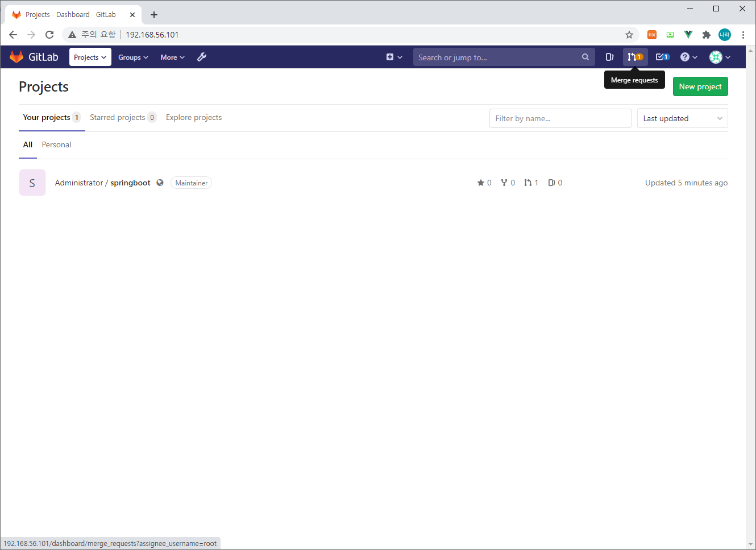This screenshot has width=756, height=550.
Task: Click the Vue devtools extension icon
Action: tap(688, 35)
